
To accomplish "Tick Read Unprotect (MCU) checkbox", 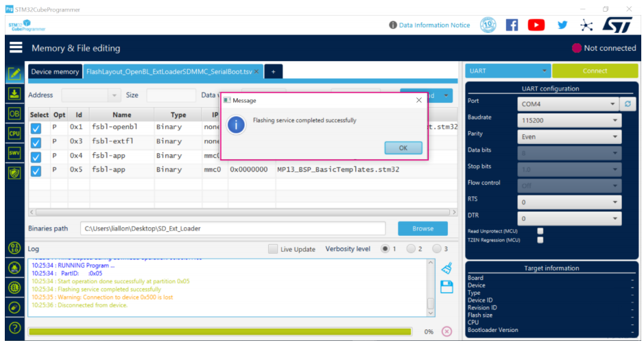I will pos(540,231).
